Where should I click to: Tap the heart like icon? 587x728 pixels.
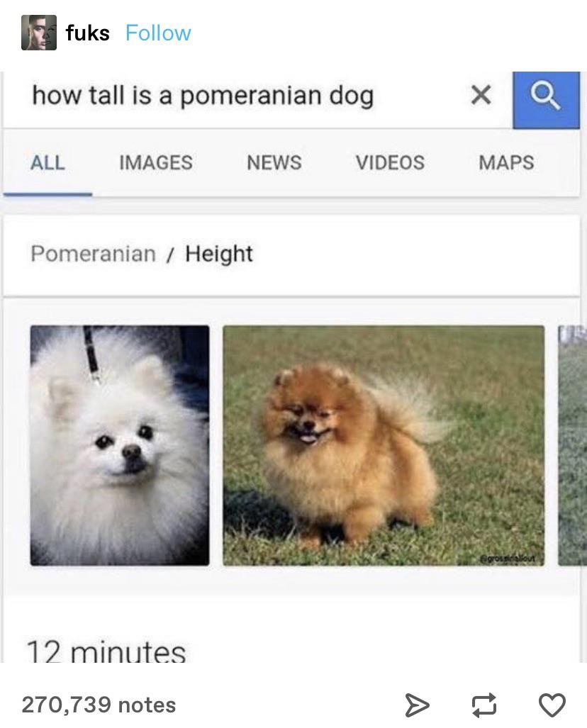tap(552, 705)
